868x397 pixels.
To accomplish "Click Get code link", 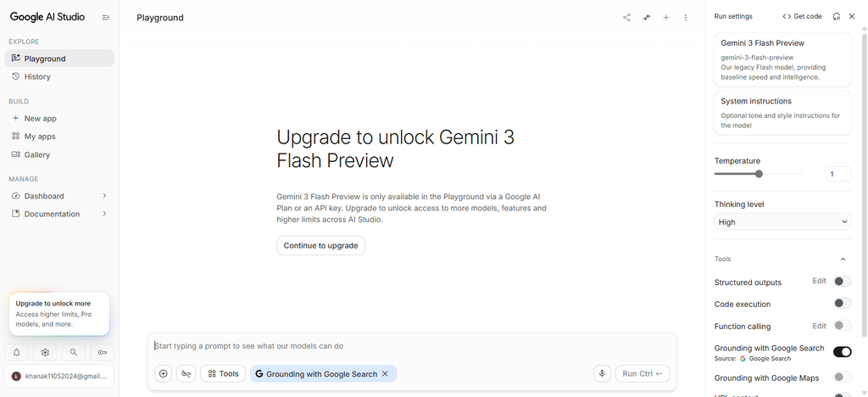I will click(802, 17).
